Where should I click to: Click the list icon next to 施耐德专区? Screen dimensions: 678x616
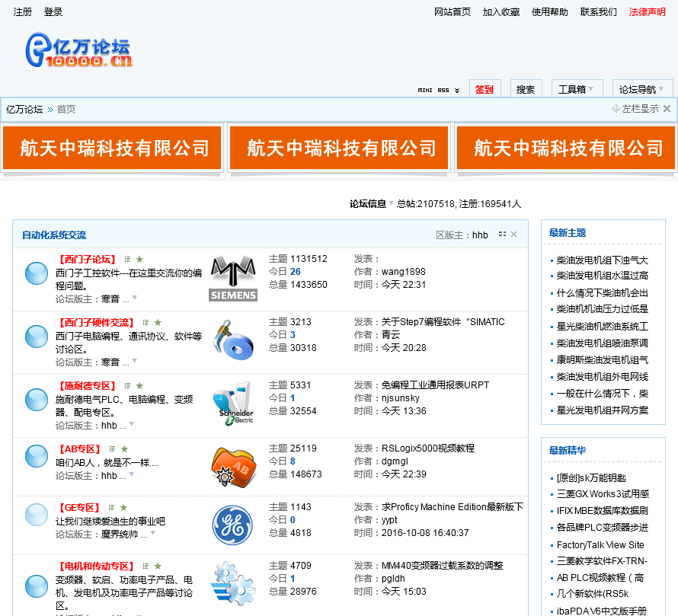point(127,385)
